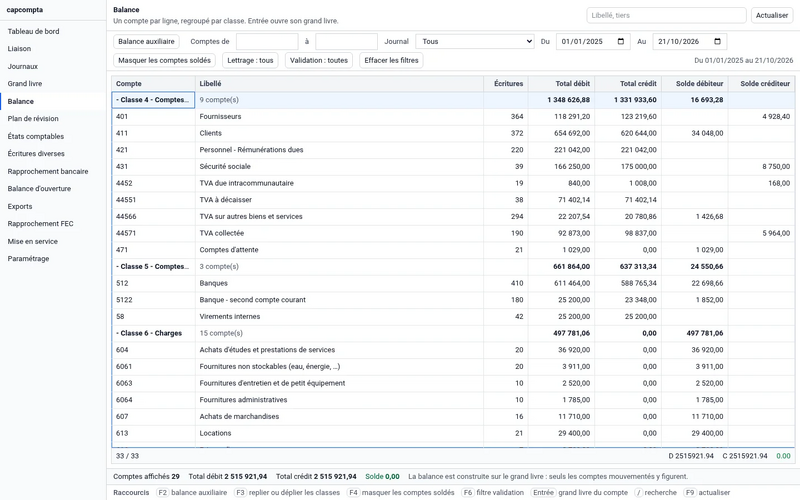Viewport: 800px width, 500px height.
Task: Select the 44551 TVA à décaisser row
Action: (x=453, y=200)
